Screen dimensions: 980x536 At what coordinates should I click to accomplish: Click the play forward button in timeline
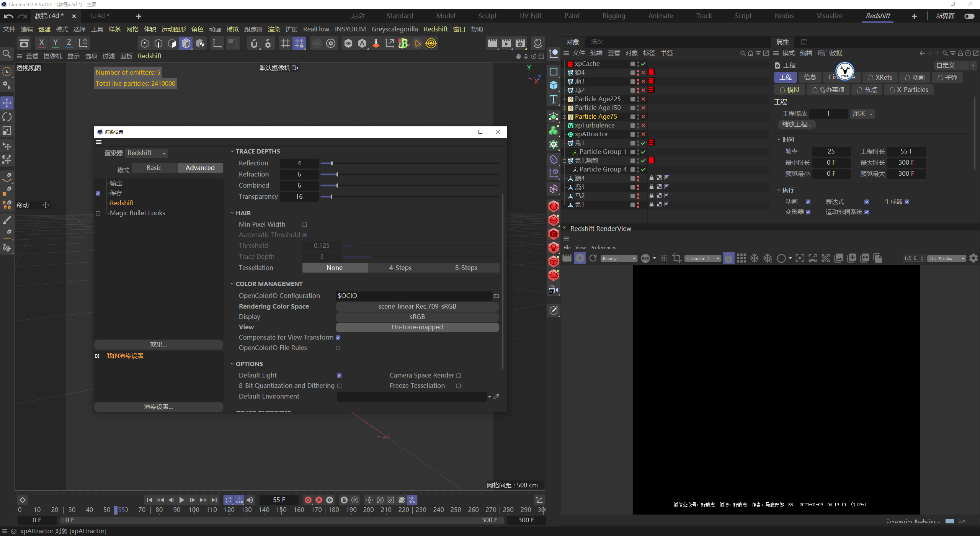[x=182, y=500]
